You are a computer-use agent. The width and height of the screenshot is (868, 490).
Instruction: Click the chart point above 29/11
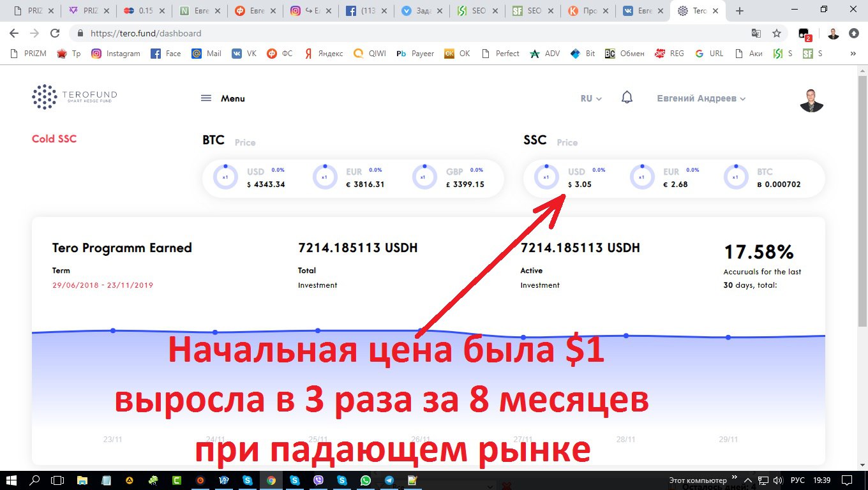coord(728,337)
